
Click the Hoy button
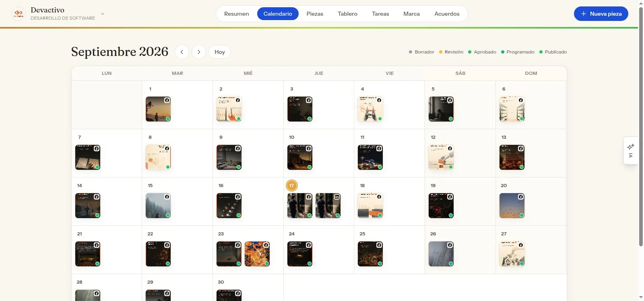[220, 52]
